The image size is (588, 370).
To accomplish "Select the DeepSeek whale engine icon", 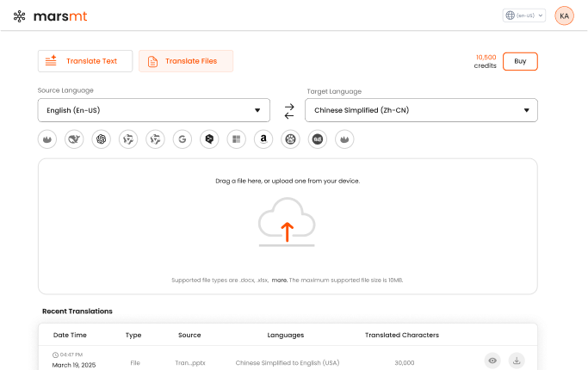I will click(74, 139).
